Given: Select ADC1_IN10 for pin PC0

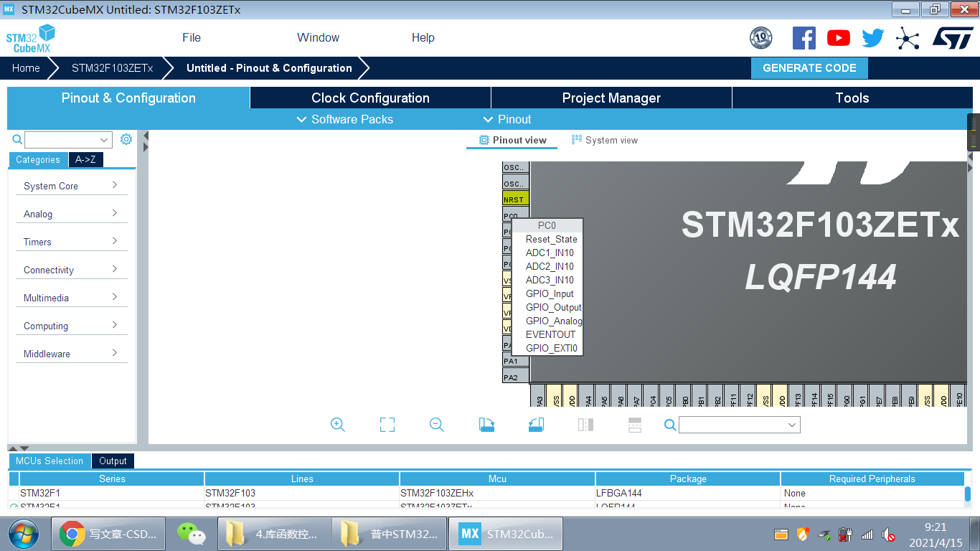Looking at the screenshot, I should pyautogui.click(x=550, y=253).
